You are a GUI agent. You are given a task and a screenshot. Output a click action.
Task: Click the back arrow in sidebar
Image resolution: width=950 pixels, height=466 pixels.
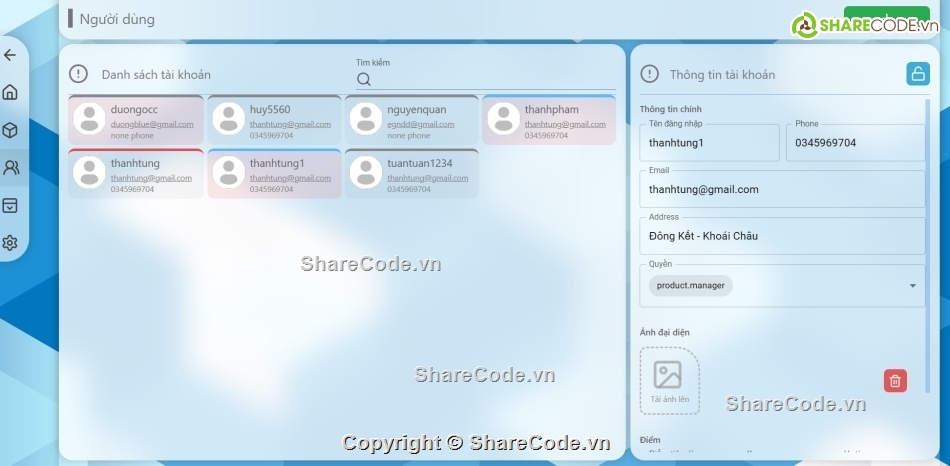10,55
